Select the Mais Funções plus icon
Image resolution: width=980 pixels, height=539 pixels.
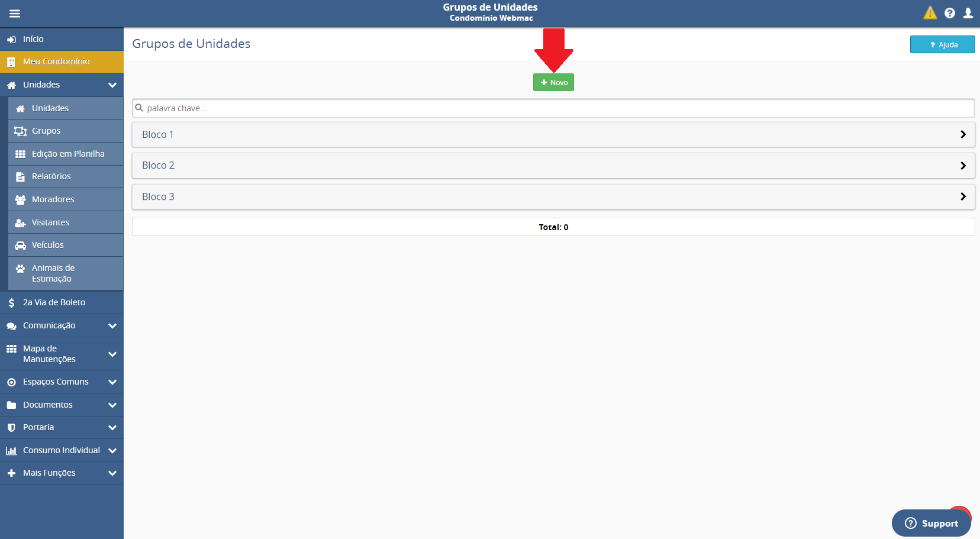[11, 473]
